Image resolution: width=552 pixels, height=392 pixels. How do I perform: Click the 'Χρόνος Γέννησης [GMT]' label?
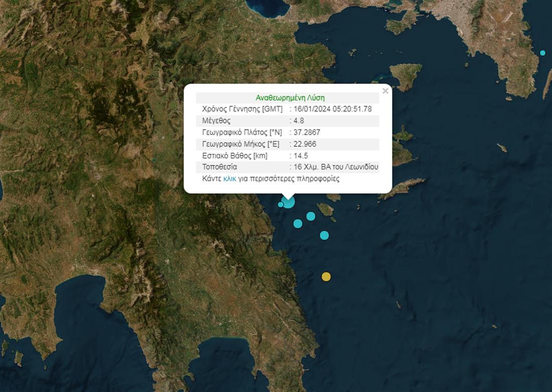tap(242, 109)
